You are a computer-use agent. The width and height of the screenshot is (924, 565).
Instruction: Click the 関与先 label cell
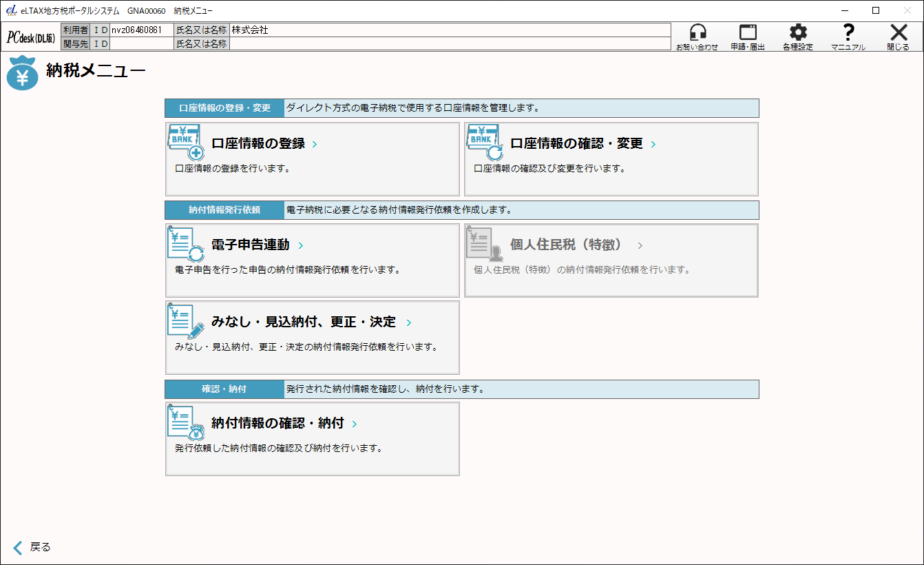point(76,43)
